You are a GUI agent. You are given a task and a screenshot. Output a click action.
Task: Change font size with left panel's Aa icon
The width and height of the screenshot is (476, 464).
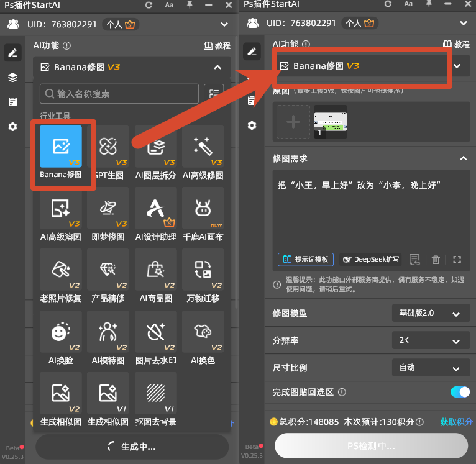click(x=169, y=5)
